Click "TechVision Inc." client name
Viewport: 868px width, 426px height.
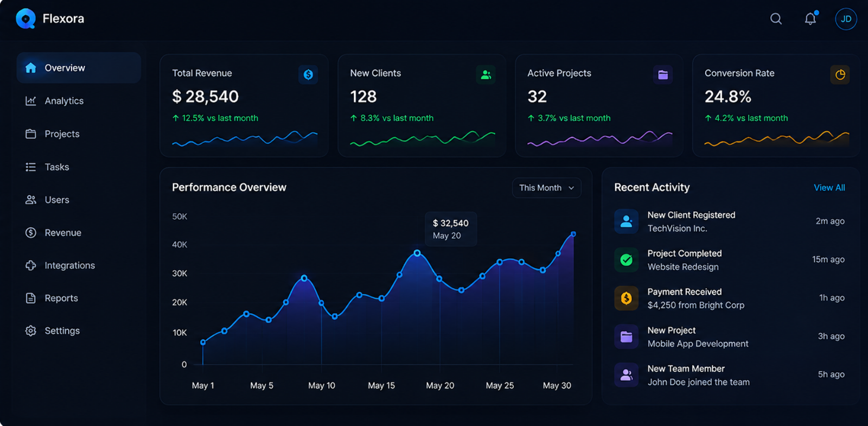click(x=677, y=228)
